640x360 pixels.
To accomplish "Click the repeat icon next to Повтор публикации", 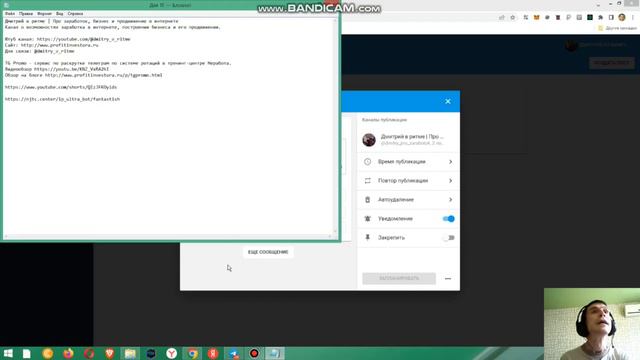I will (367, 180).
